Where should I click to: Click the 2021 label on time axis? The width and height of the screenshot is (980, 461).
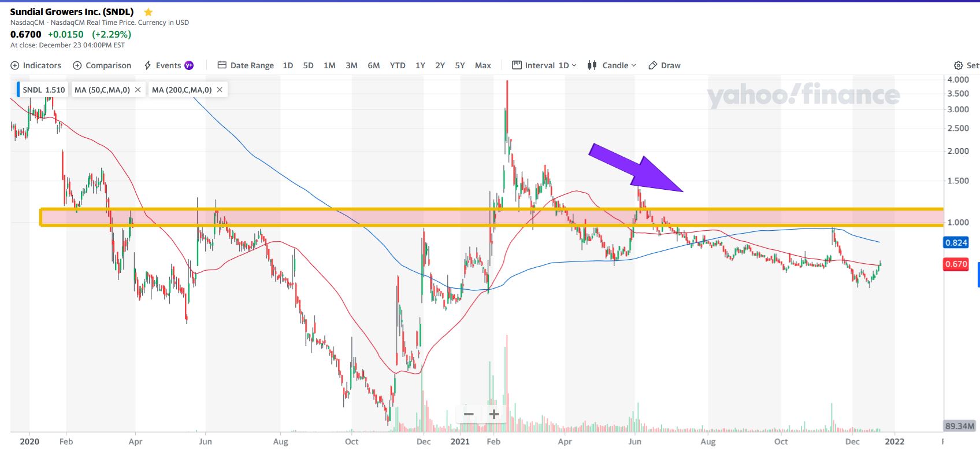(460, 442)
